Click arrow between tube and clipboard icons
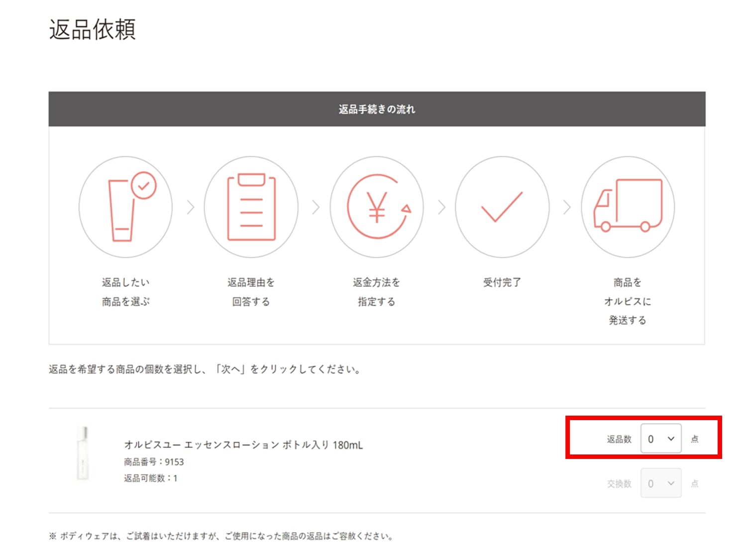 (x=190, y=207)
